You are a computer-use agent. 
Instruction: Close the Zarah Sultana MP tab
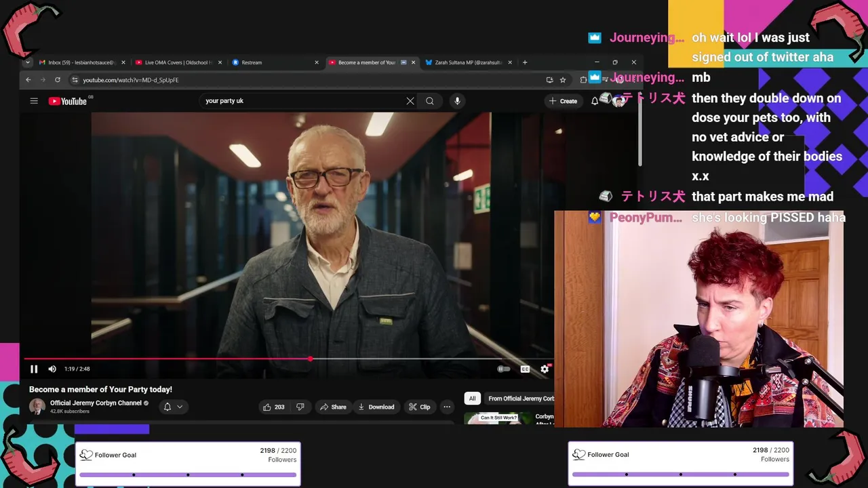510,62
